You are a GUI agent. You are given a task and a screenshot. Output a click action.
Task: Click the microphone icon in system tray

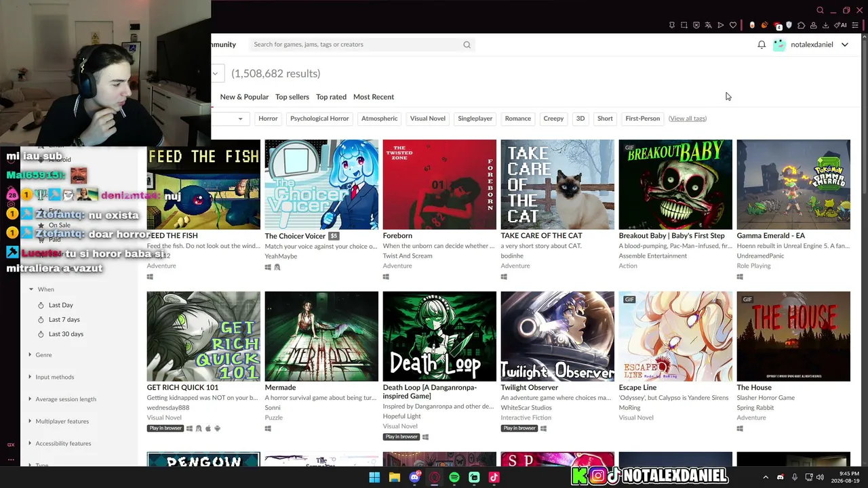coord(795,477)
